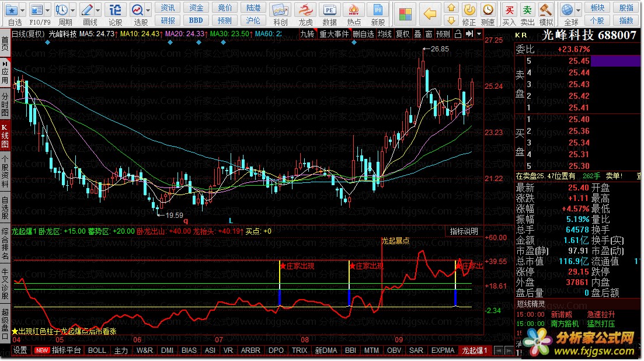The height and width of the screenshot is (361, 644).
Task: Click the 指数 index button
Action: click(x=626, y=20)
